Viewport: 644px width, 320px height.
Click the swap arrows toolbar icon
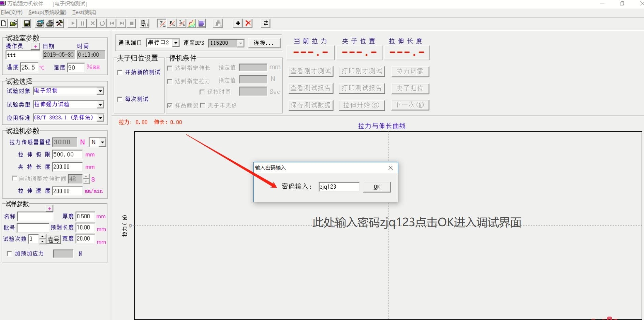coord(265,24)
